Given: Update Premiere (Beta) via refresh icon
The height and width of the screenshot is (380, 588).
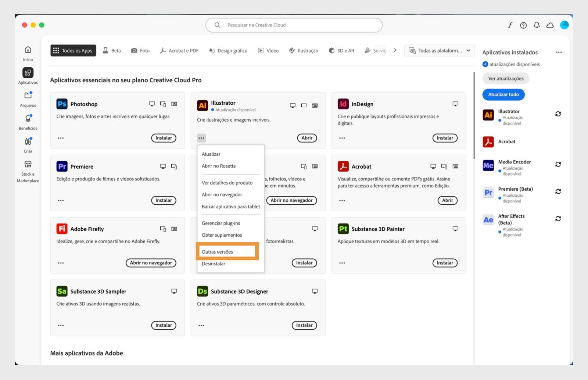Looking at the screenshot, I should pos(558,191).
